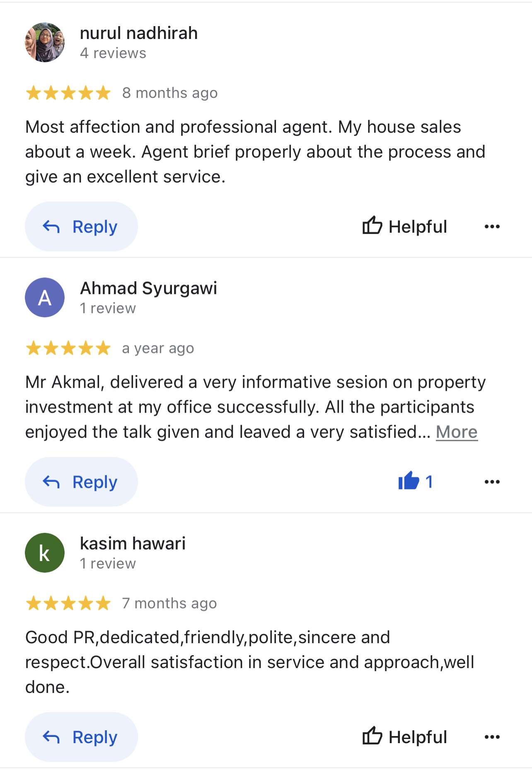
Task: Remove like from Ahmad Syurgawi's review
Action: (415, 481)
